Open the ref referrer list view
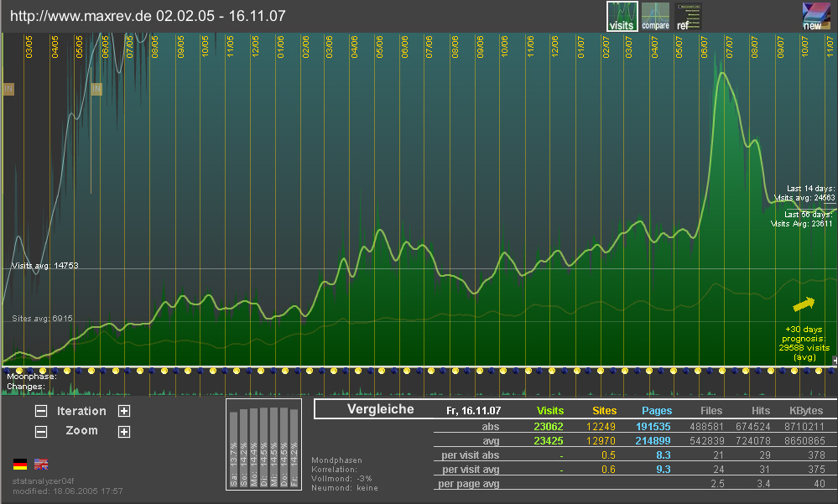This screenshot has height=504, width=838. (687, 16)
